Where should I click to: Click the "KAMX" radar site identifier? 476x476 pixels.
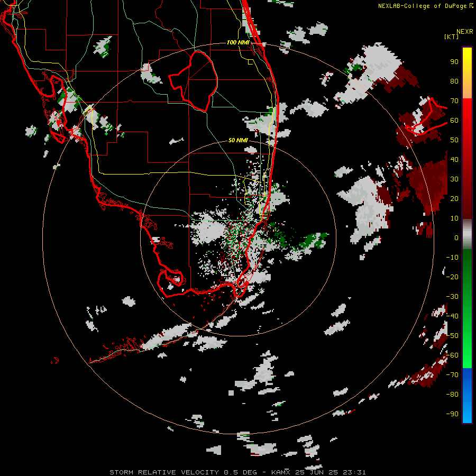click(x=280, y=472)
